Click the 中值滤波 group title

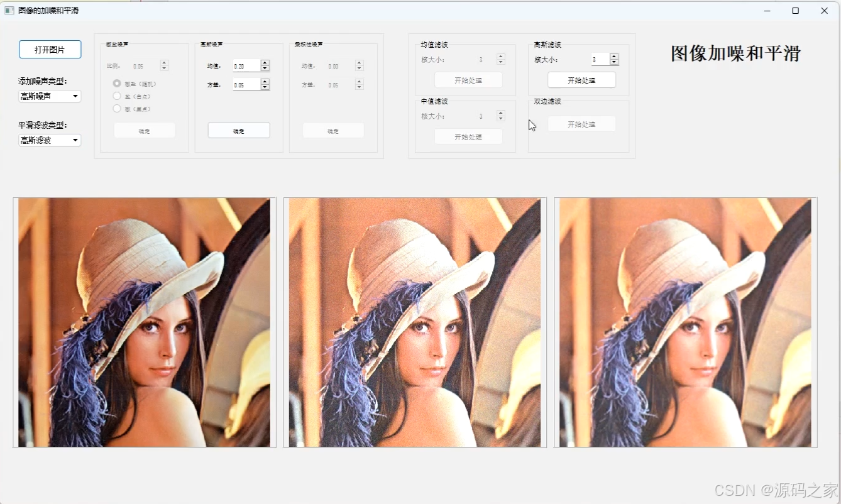pyautogui.click(x=434, y=101)
